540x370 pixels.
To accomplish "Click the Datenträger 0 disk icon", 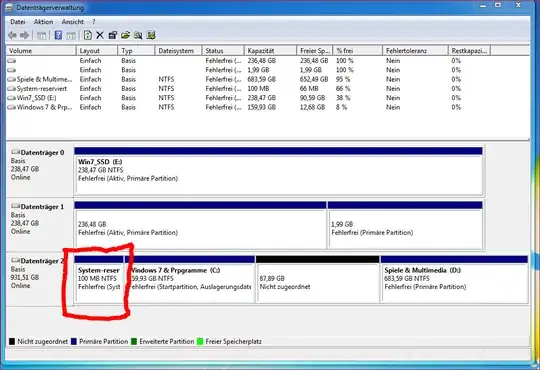I will (15, 152).
